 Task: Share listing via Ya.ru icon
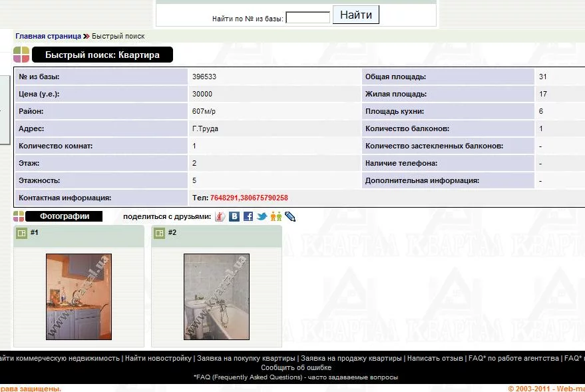tap(220, 217)
